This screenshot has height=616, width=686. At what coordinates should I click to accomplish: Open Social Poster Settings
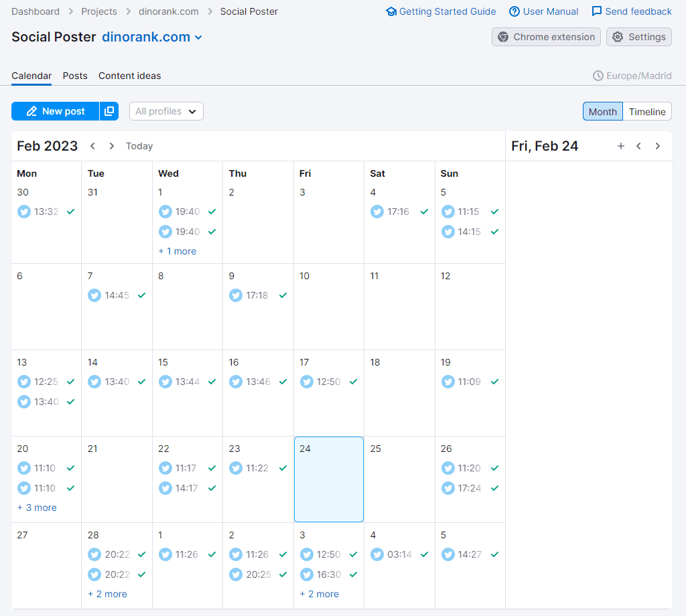(x=638, y=37)
